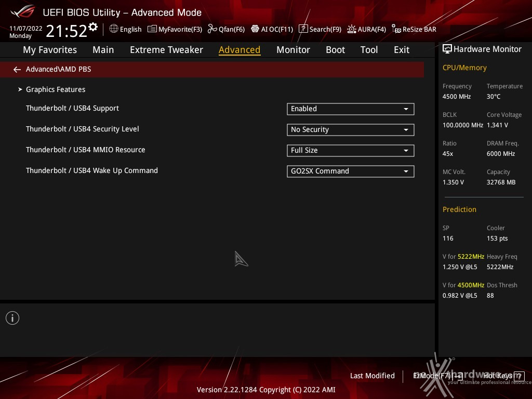The width and height of the screenshot is (532, 399).
Task: Click the 21:52 clock display
Action: tap(66, 31)
